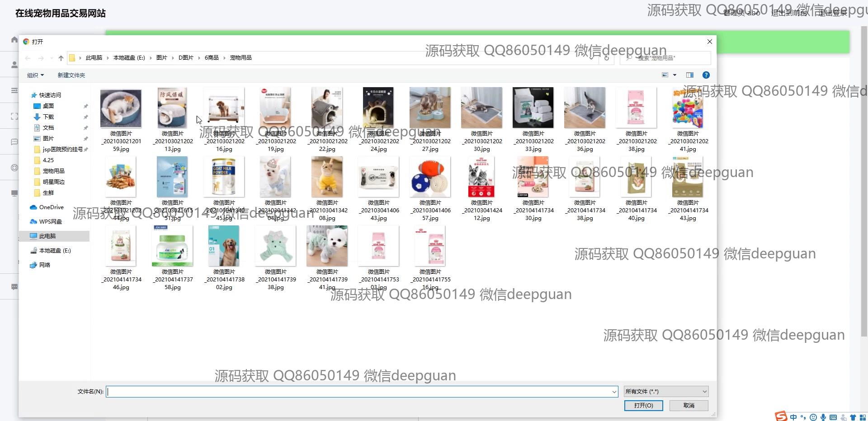Image resolution: width=868 pixels, height=421 pixels.
Task: Click the home icon in the left website sidebar
Action: (14, 40)
